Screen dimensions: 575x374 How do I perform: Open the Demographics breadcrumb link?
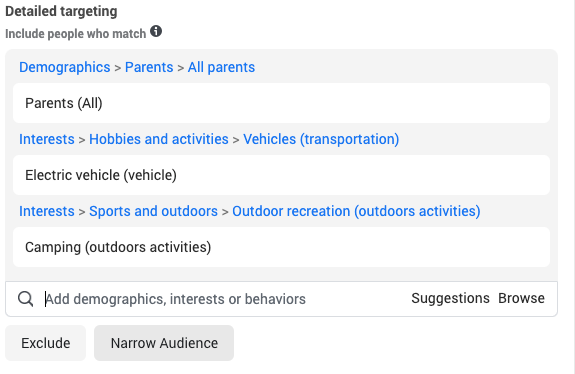pos(65,67)
